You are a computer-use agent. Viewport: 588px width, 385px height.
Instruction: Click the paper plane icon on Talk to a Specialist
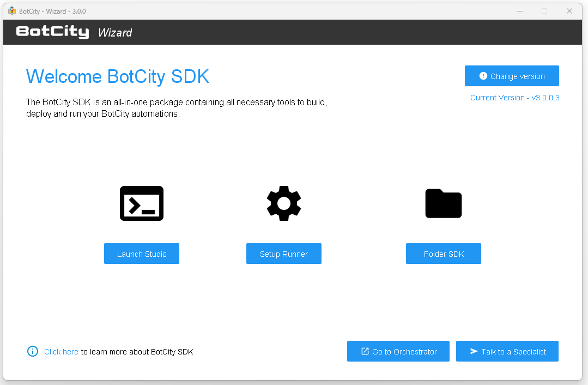coord(474,351)
